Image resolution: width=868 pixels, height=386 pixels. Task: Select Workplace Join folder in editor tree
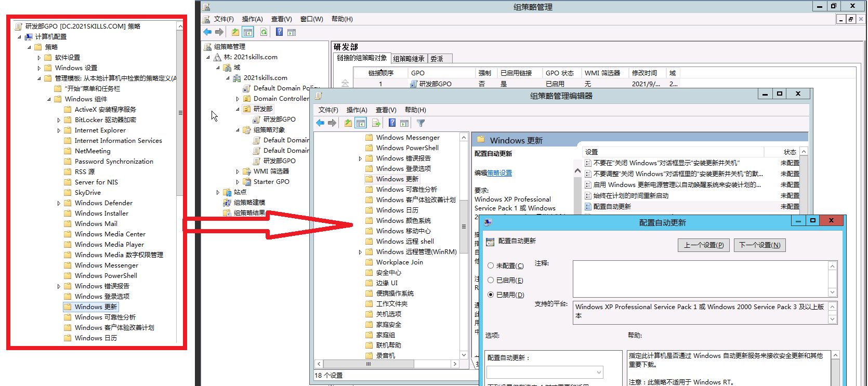[399, 262]
